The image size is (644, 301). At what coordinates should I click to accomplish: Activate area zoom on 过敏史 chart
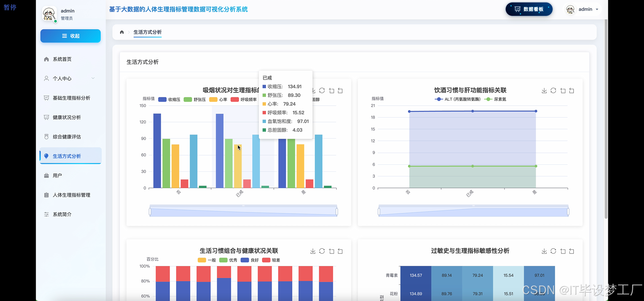[x=563, y=251]
